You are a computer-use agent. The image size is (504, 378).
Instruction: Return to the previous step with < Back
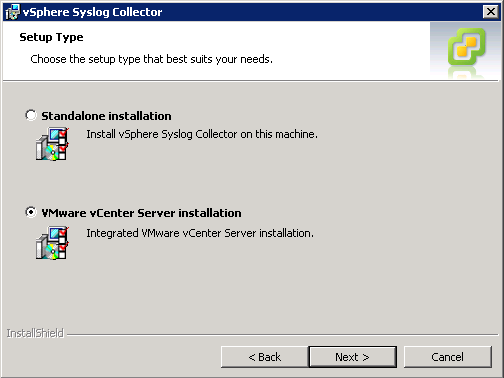265,357
